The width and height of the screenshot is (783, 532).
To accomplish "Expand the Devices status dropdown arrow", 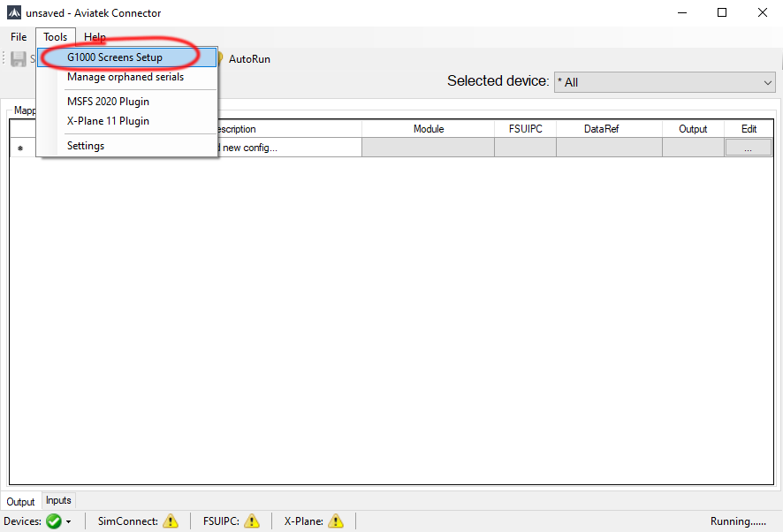I will pyautogui.click(x=69, y=522).
